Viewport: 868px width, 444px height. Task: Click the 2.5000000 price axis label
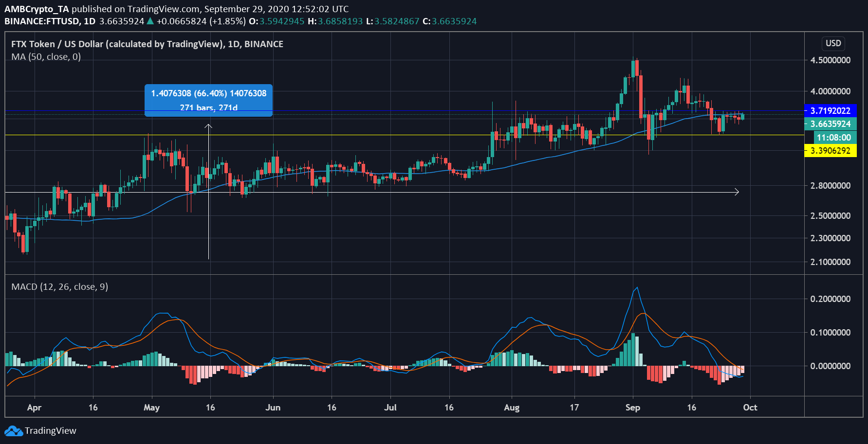click(x=830, y=216)
